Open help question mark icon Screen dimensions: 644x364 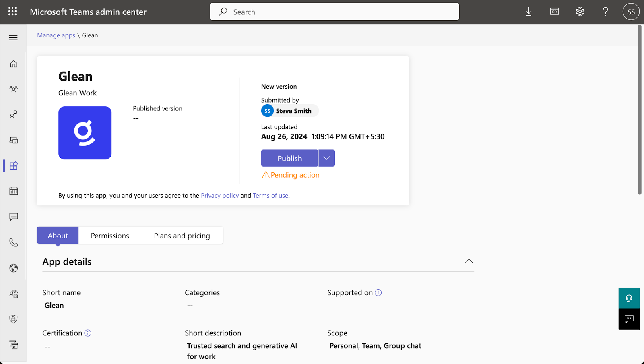[605, 12]
